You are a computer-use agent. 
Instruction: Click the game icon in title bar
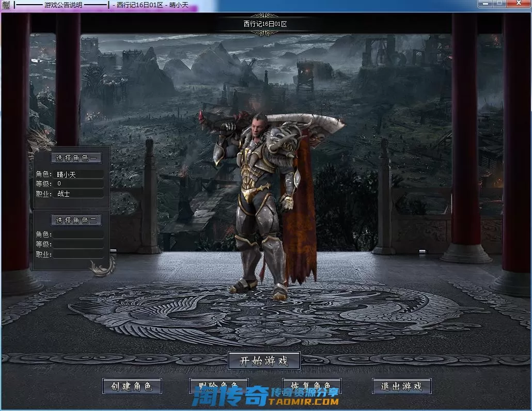click(x=6, y=5)
